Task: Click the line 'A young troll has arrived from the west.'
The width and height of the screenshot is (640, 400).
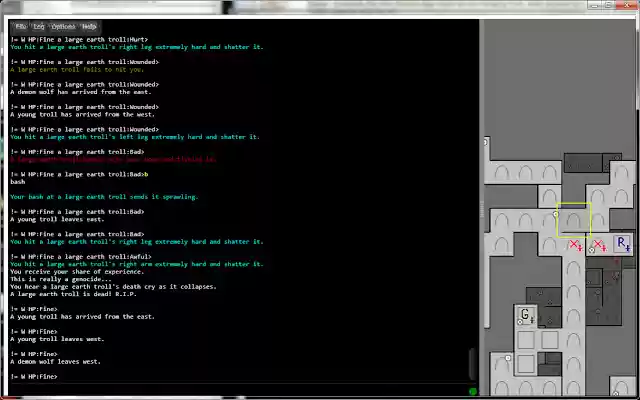Action: [82, 115]
